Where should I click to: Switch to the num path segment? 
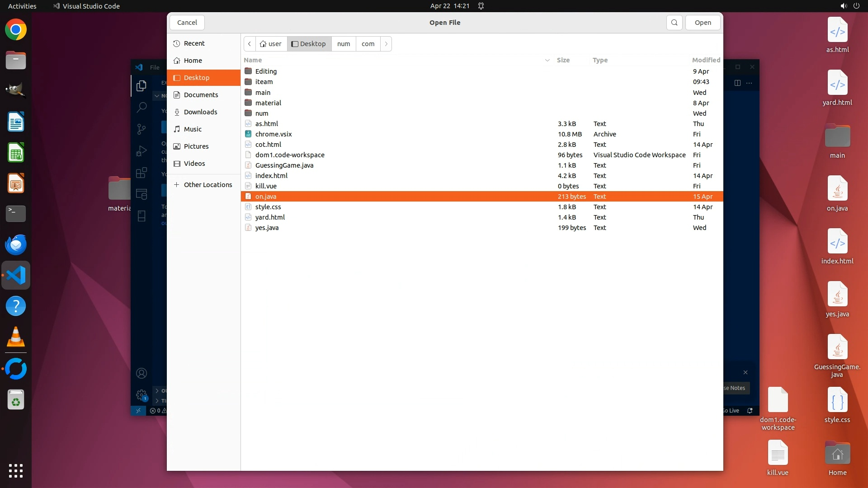coord(344,44)
